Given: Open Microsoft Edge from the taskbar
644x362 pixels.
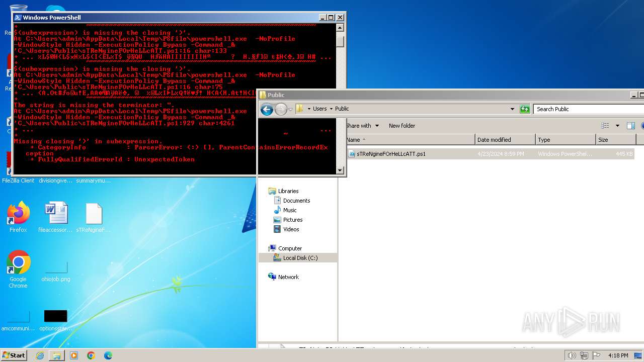Looking at the screenshot, I should (x=108, y=355).
